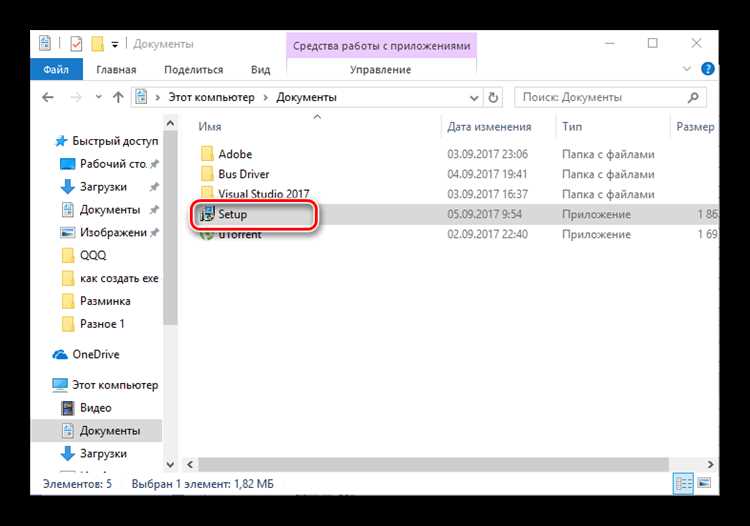Click the Refresh icon beside address bar
Viewport: 750px width, 526px height.
coord(493,98)
